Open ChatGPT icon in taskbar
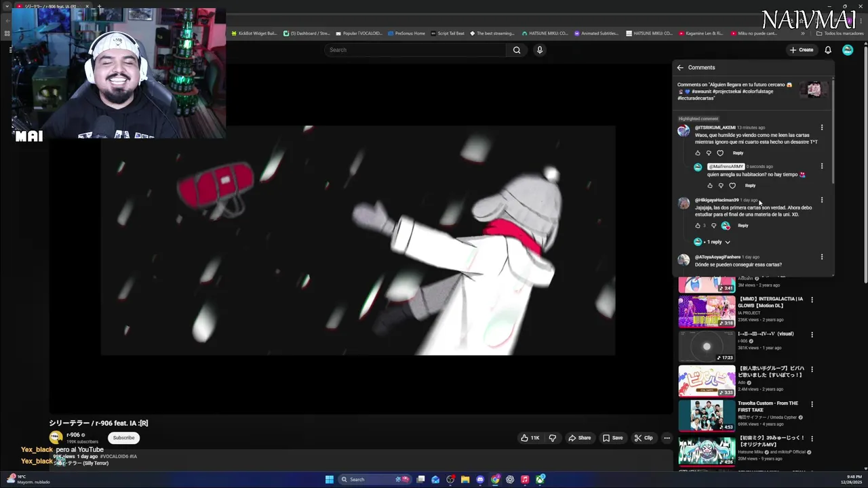The height and width of the screenshot is (488, 868). (510, 479)
